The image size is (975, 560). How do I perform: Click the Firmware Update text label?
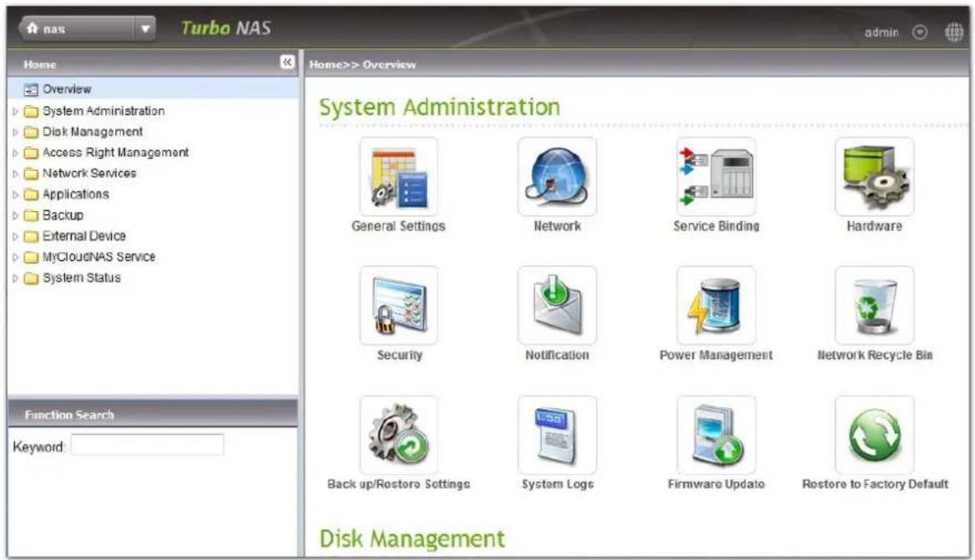[716, 484]
